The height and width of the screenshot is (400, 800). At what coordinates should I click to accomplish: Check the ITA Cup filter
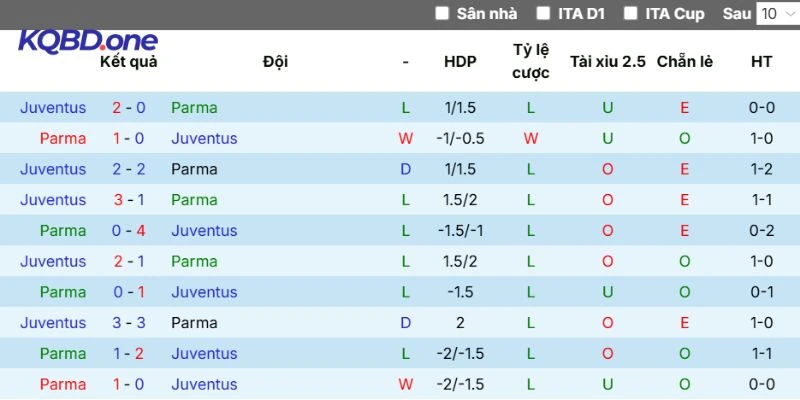[631, 14]
